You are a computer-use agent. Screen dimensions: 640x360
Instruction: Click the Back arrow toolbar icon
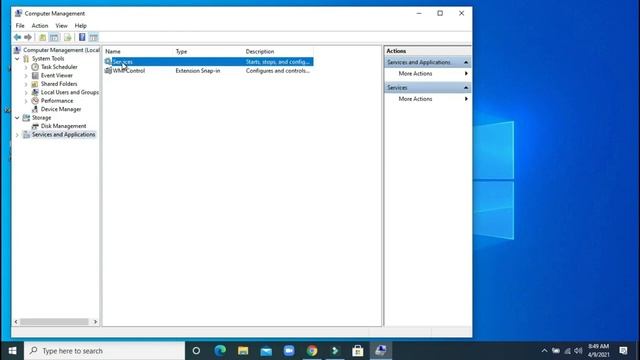tap(17, 38)
